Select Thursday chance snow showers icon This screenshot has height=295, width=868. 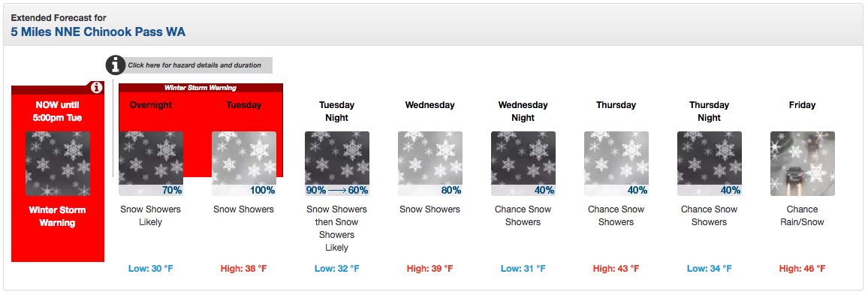tap(616, 164)
